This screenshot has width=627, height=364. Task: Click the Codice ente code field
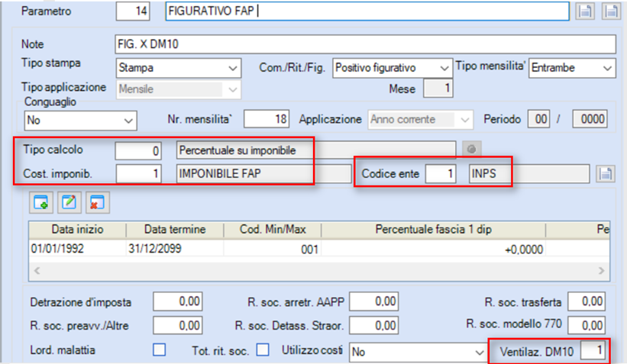pos(441,174)
